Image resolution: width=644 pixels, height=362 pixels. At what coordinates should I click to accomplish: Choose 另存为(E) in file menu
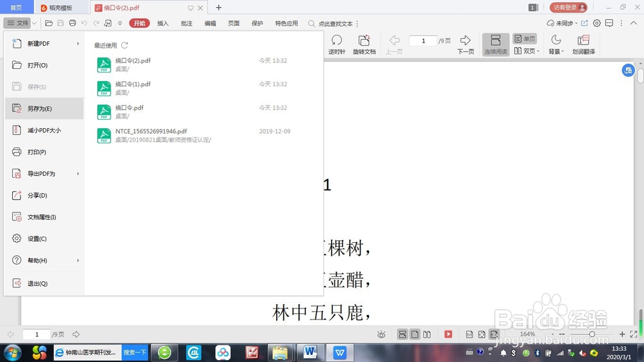coord(44,108)
